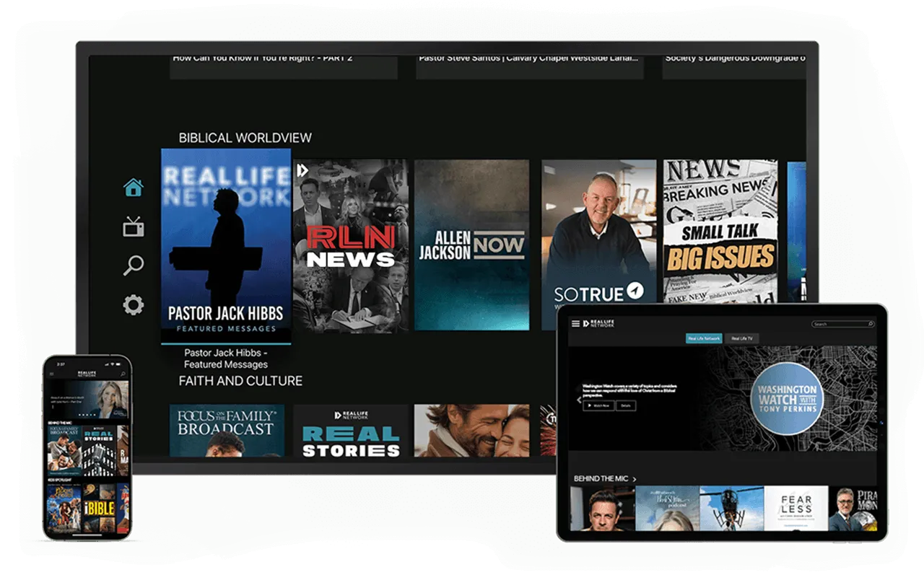Open the helicopter thumbnail on tablet

tap(732, 509)
